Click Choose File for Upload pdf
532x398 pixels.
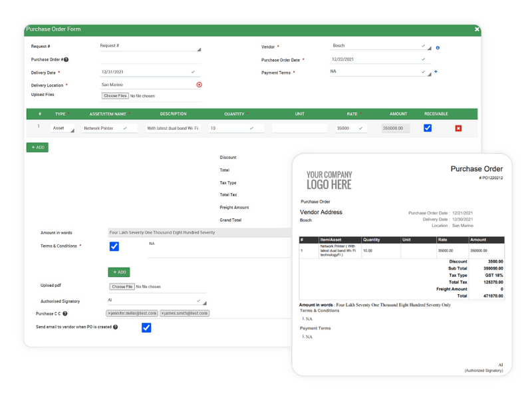(x=122, y=287)
